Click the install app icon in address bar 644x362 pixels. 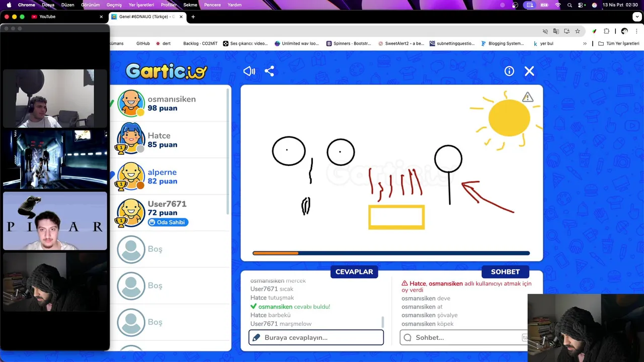tap(567, 31)
